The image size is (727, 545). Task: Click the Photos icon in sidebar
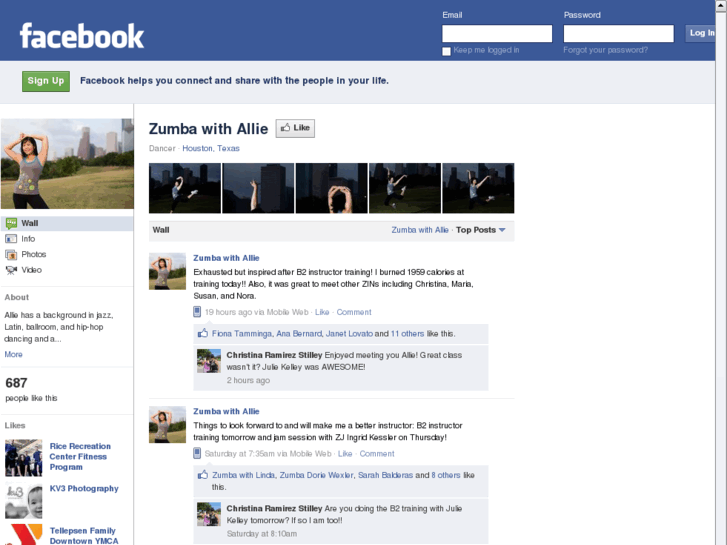click(x=11, y=255)
